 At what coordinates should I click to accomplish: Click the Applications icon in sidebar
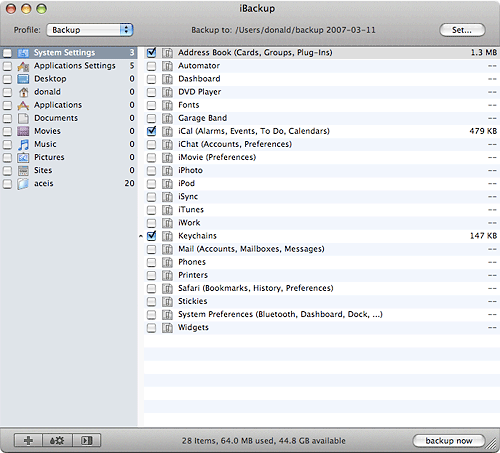coord(23,105)
